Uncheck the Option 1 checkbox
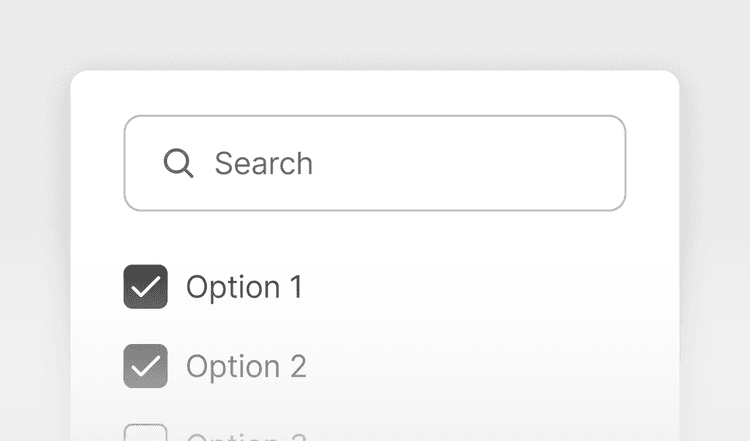This screenshot has width=750, height=441. [x=145, y=287]
